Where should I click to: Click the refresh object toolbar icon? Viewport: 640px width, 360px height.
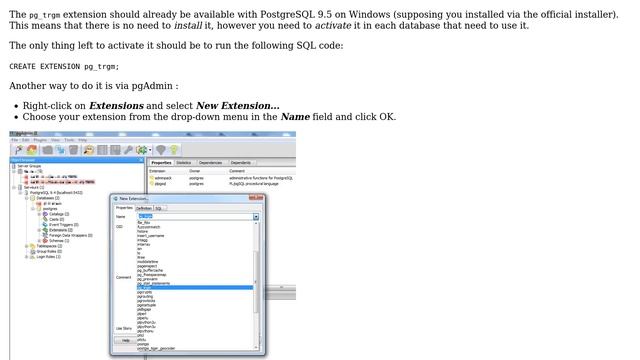31,150
